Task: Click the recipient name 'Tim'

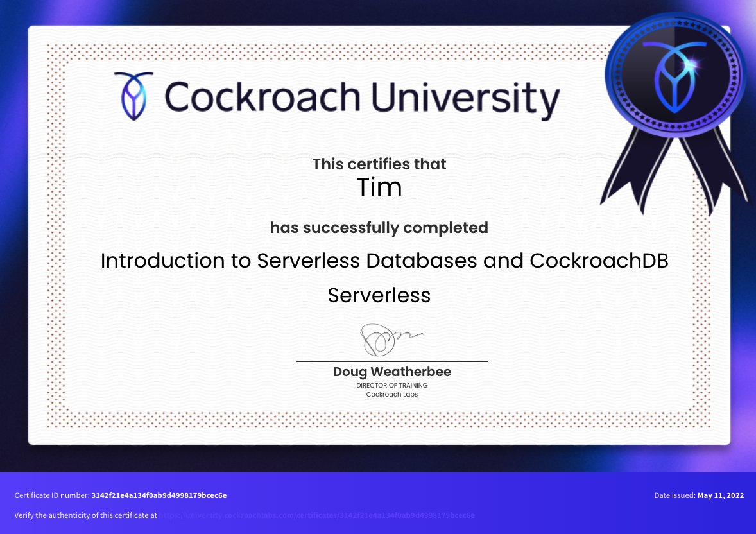Action: pyautogui.click(x=379, y=187)
